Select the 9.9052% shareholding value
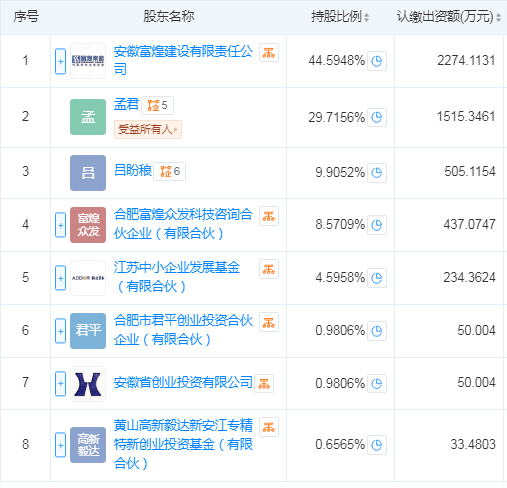This screenshot has width=507, height=488. 340,172
